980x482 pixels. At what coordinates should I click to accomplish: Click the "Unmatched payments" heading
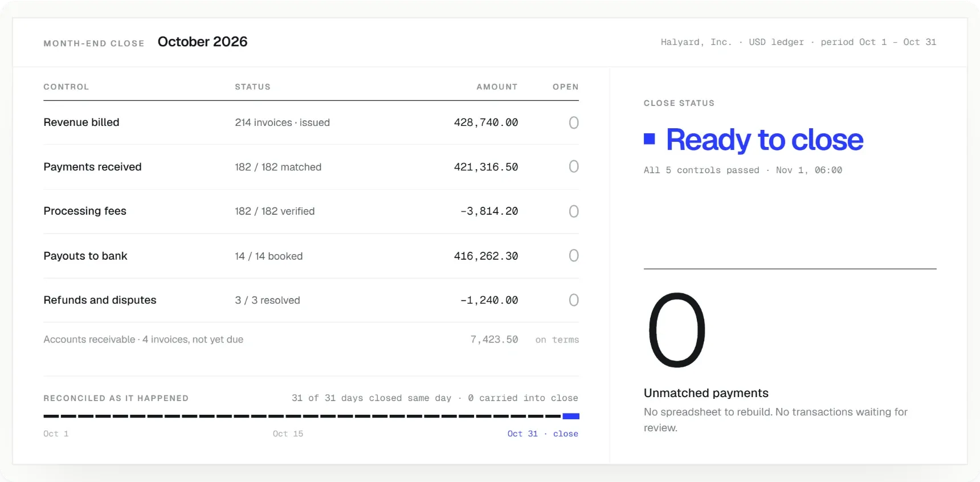(706, 393)
